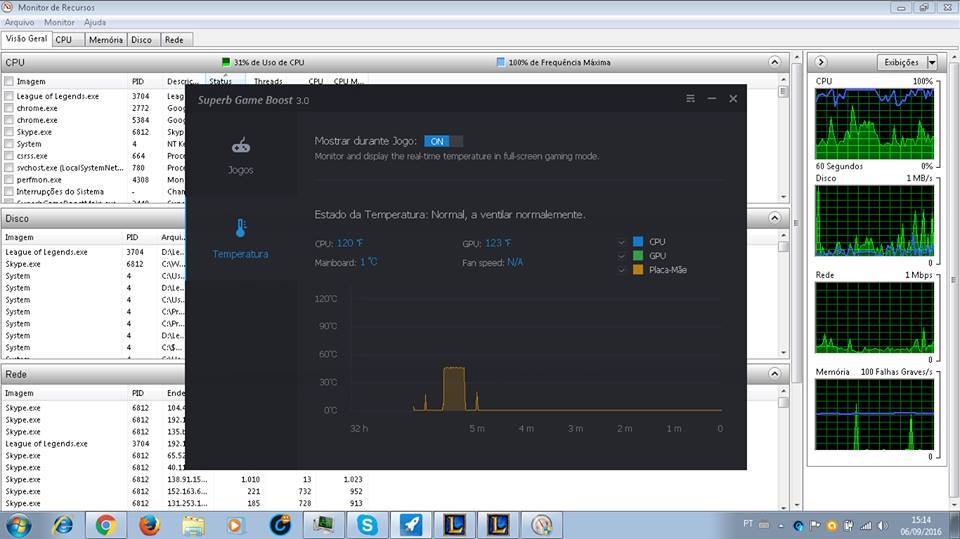Screen dimensions: 960x539
Task: Click the green GPU color swatch
Action: [x=638, y=255]
